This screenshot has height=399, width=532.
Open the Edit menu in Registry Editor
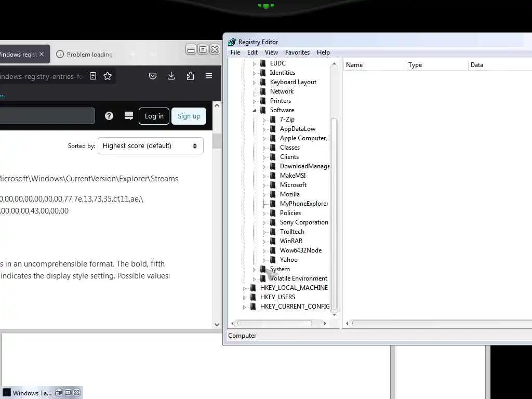[x=252, y=52]
